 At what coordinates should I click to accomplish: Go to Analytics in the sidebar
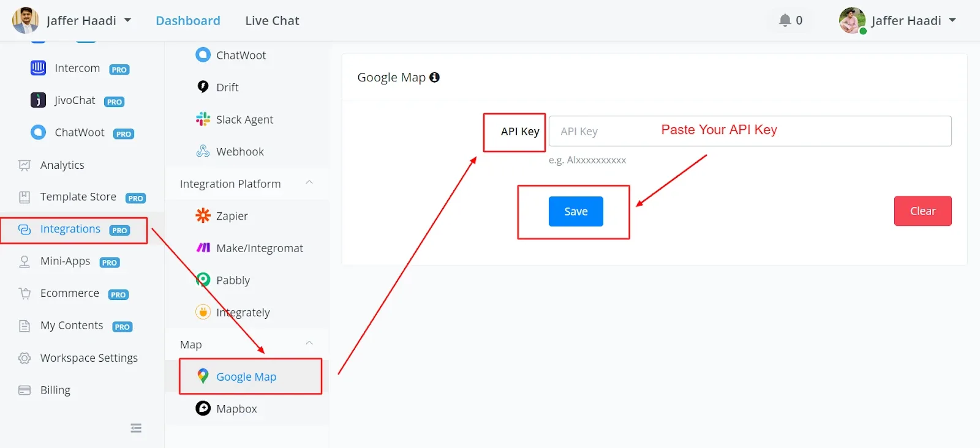62,165
